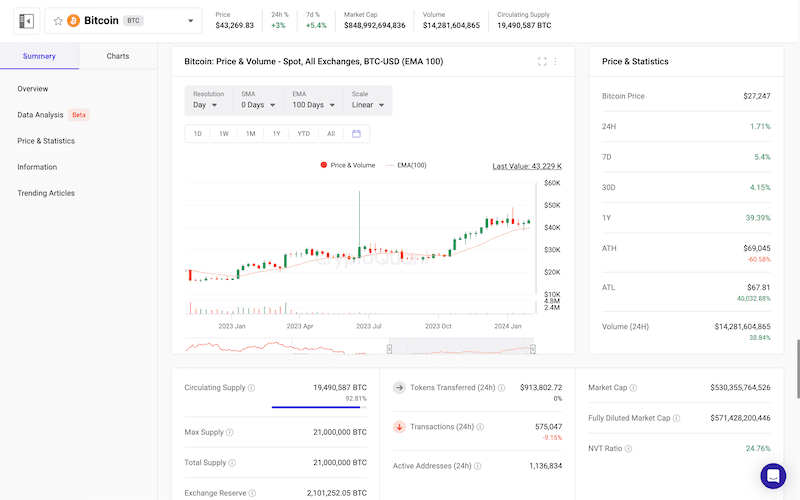This screenshot has height=500, width=800.
Task: Star Bitcoin as favorite
Action: [58, 21]
